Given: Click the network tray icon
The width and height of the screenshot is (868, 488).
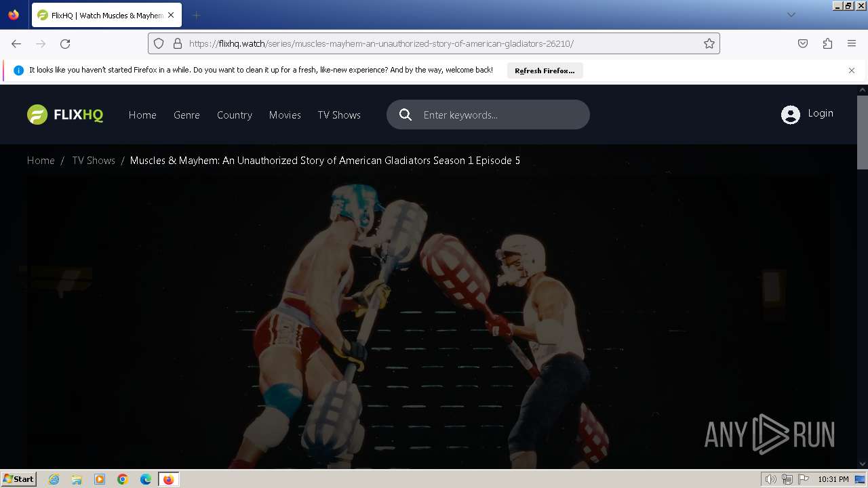Looking at the screenshot, I should pyautogui.click(x=787, y=479).
